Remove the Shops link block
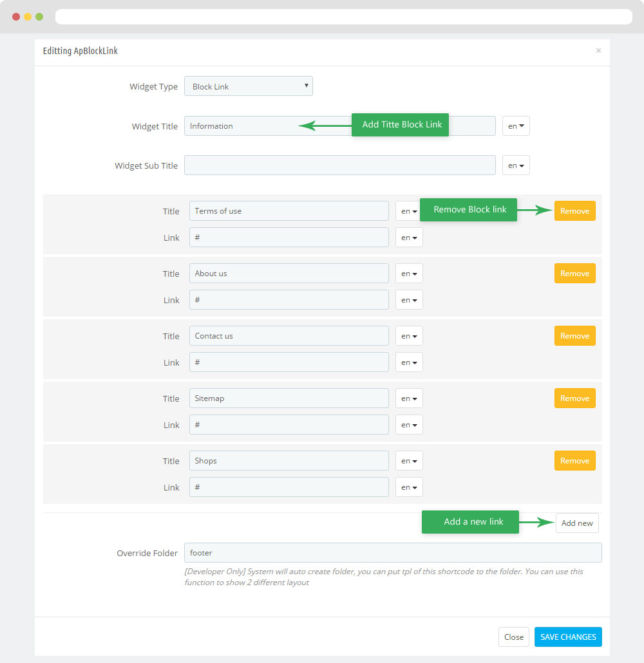This screenshot has height=663, width=644. click(x=574, y=461)
